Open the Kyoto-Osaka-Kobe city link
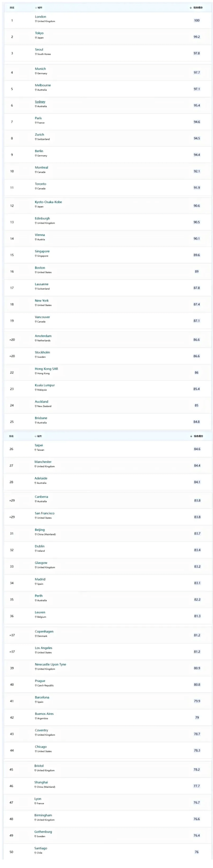Viewport: 213px width, 868px height. click(x=48, y=202)
